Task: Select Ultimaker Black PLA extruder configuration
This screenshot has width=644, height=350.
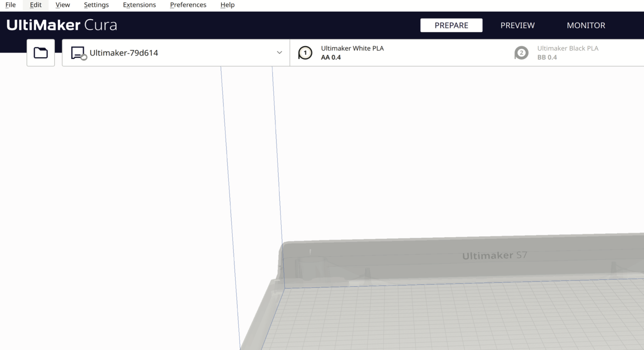Action: click(567, 48)
